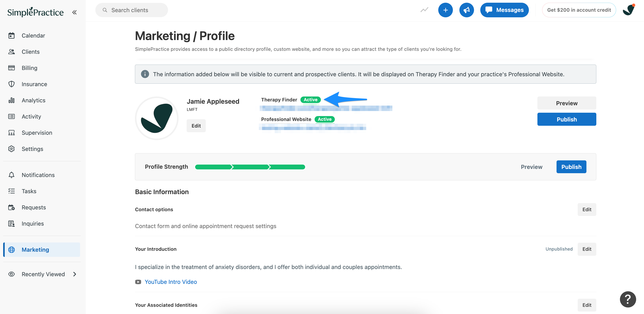644x314 pixels.
Task: Click the gray Preview button
Action: pyautogui.click(x=566, y=103)
